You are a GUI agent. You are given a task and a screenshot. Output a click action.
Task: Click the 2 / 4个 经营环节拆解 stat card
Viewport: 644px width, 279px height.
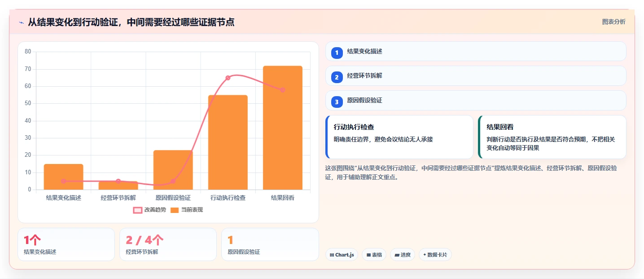pyautogui.click(x=168, y=244)
